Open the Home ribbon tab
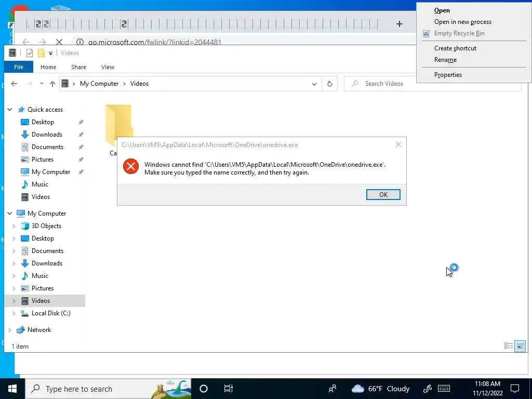This screenshot has width=532, height=399. point(48,67)
